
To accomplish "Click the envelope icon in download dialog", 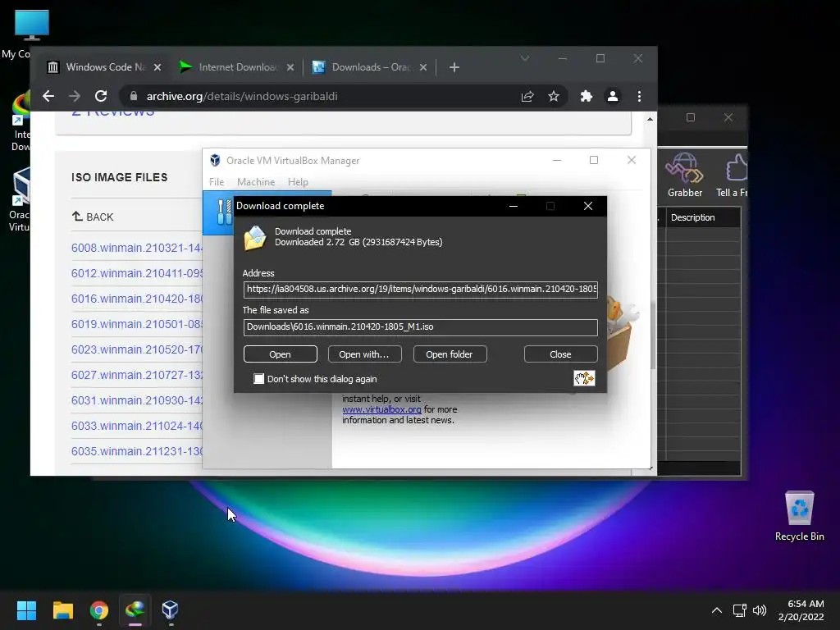I will (255, 237).
